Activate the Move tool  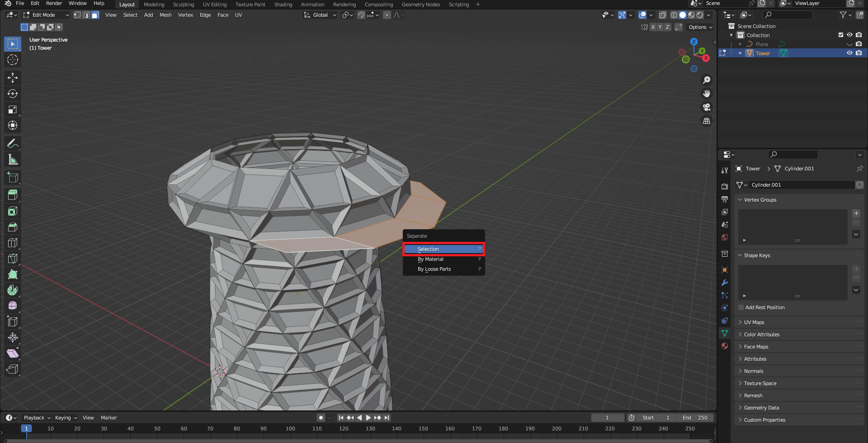13,78
